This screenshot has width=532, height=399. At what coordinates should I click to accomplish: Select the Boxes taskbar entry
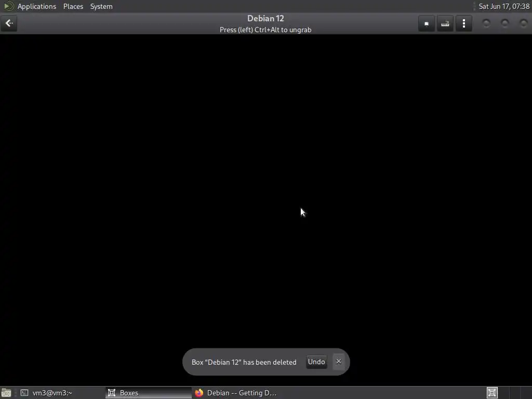point(148,393)
